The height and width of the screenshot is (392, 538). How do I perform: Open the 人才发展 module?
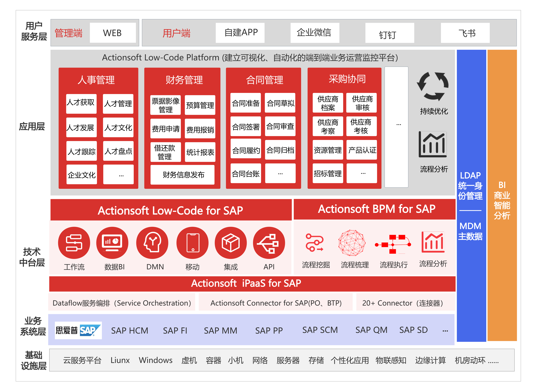point(81,127)
